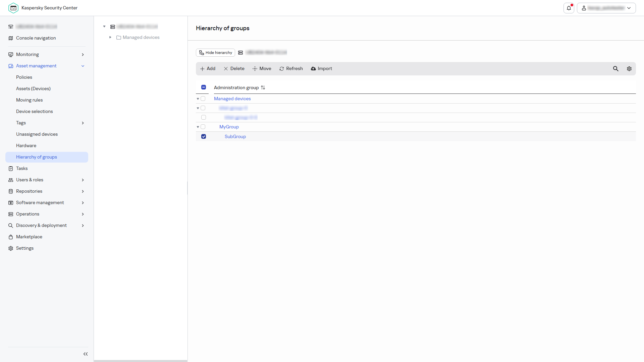This screenshot has width=644, height=362.
Task: Collapse the sidebar with the double-chevron icon
Action: click(86, 354)
